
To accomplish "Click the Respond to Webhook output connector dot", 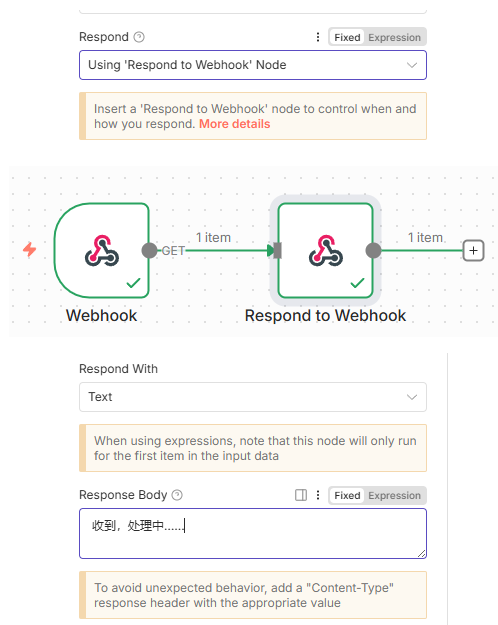I will [x=373, y=251].
